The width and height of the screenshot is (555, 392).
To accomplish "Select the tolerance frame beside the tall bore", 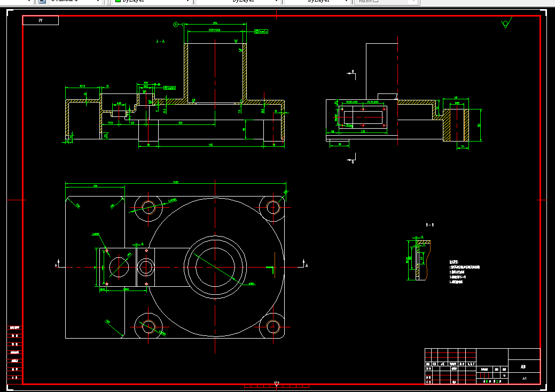I will 261,32.
